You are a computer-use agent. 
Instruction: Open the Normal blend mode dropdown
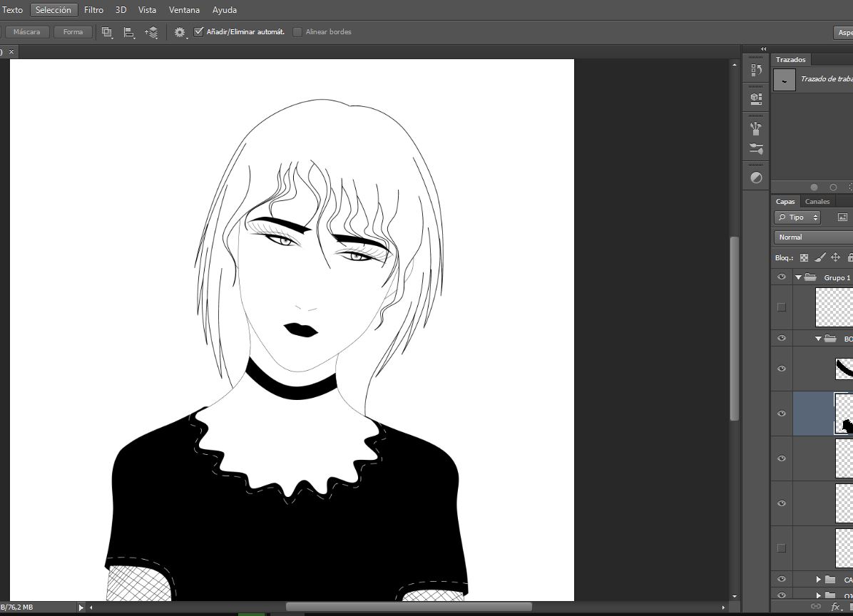(813, 237)
